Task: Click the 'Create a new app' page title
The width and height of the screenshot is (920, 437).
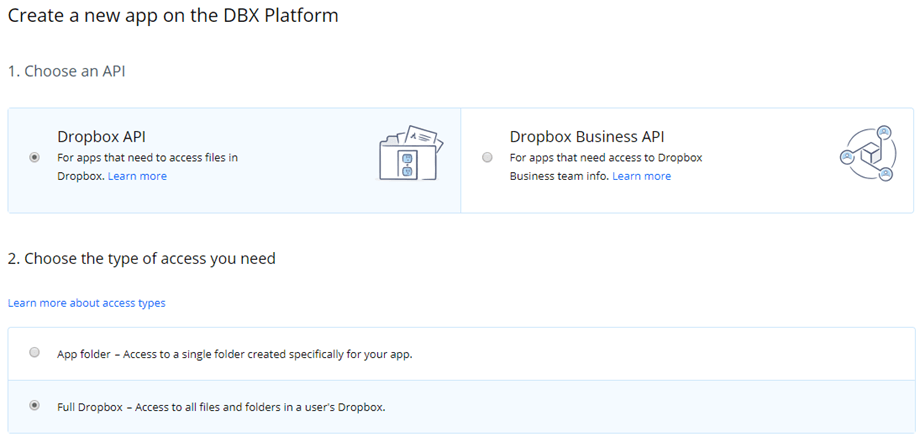Action: pyautogui.click(x=173, y=17)
